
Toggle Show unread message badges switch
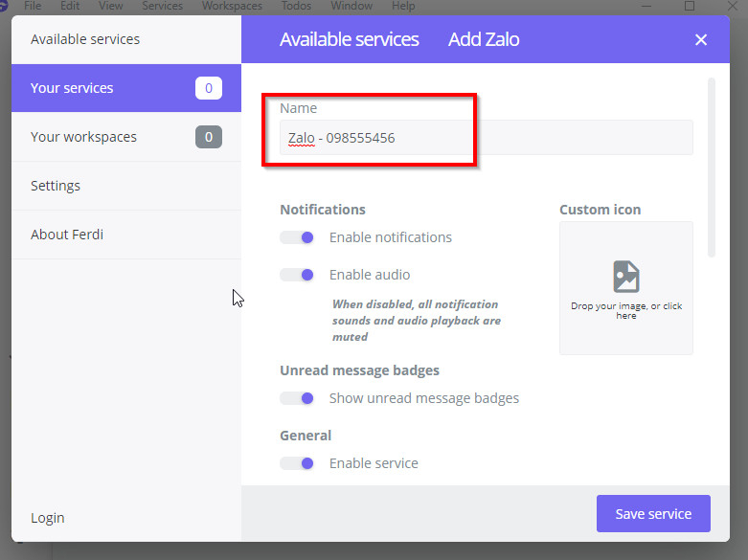tap(297, 398)
